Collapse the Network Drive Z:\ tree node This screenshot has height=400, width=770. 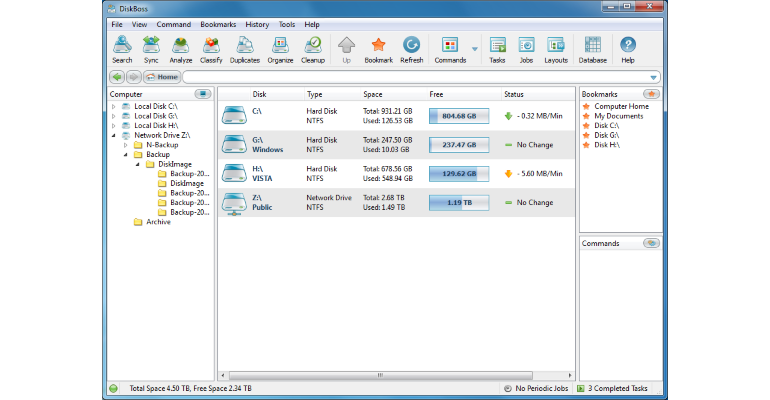coord(113,135)
